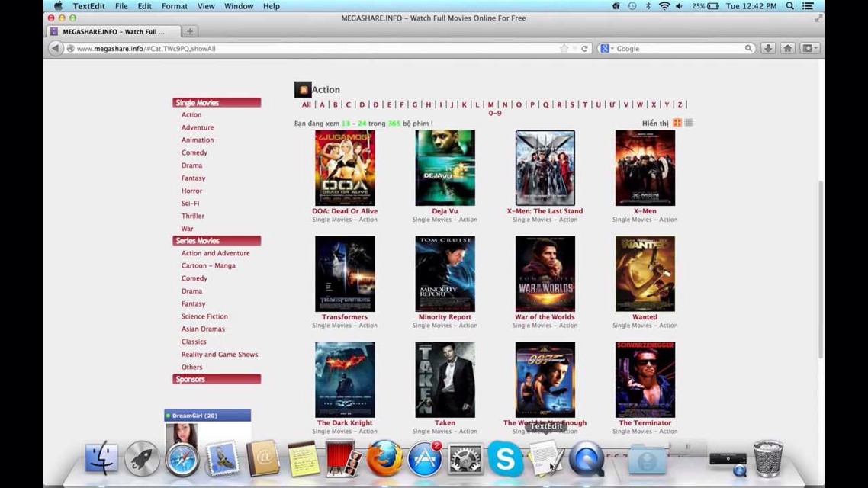This screenshot has height=488, width=868.
Task: Open Skype from the Dock
Action: coord(506,458)
